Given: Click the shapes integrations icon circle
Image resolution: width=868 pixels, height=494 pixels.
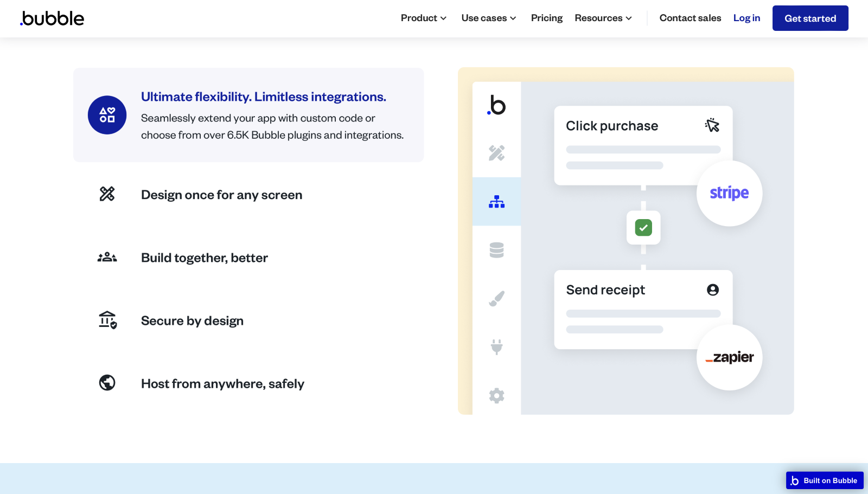Looking at the screenshot, I should tap(107, 115).
